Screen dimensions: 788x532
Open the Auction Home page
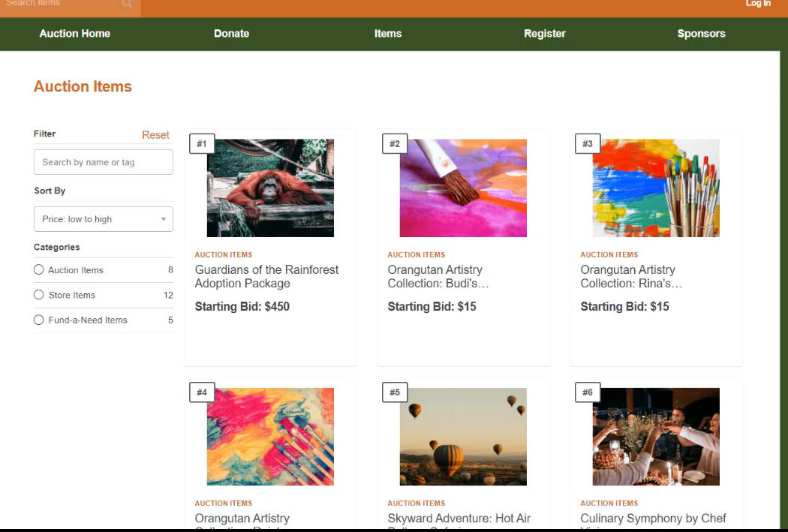tap(75, 34)
